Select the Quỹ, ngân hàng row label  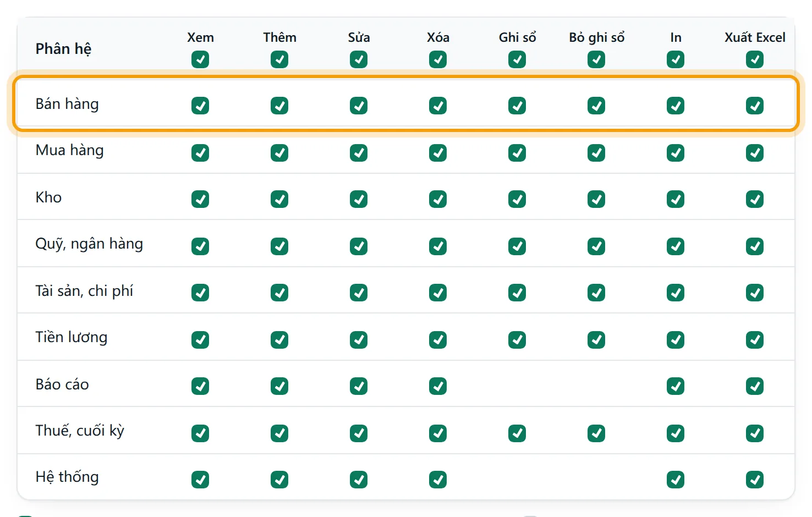click(89, 244)
